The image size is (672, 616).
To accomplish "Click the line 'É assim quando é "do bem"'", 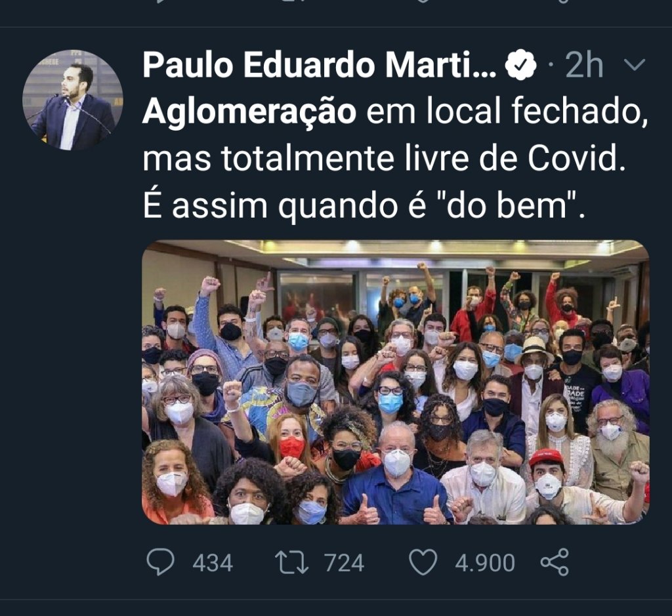I will pos(364,205).
